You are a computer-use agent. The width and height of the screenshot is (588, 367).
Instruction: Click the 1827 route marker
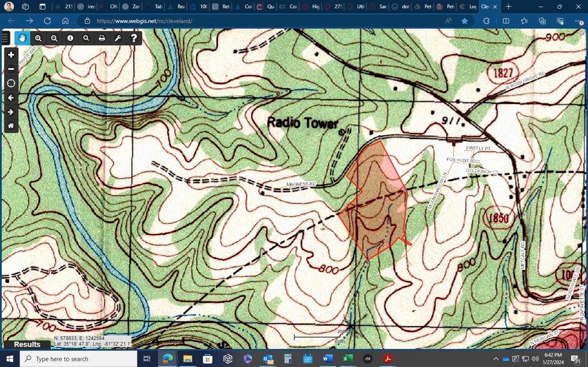(503, 73)
